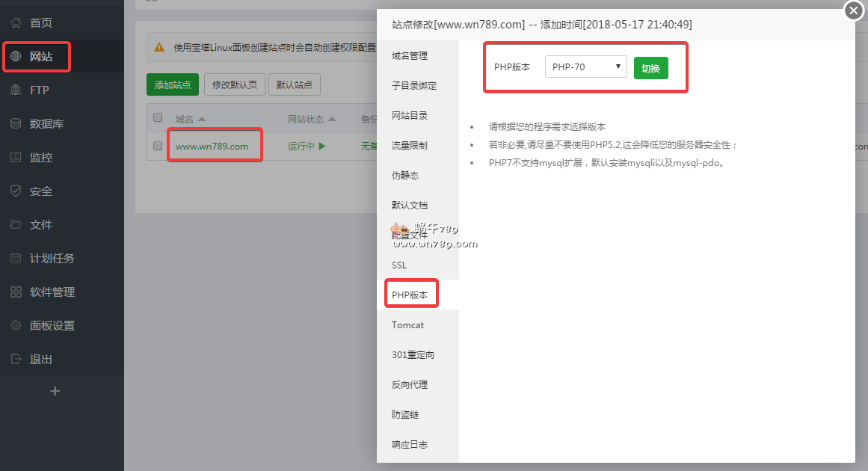
Task: Click the calendar icon beside 计划任务
Action: (x=16, y=259)
